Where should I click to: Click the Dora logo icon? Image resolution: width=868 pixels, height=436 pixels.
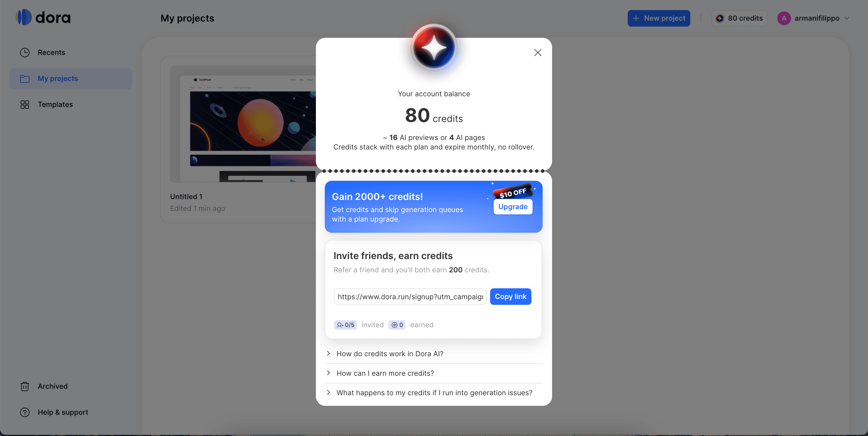(x=24, y=17)
